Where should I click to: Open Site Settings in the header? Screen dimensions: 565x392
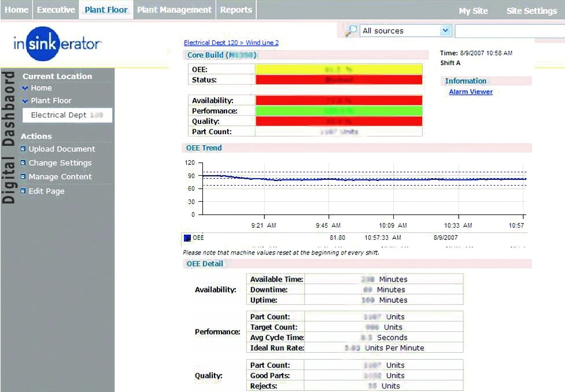click(x=531, y=11)
